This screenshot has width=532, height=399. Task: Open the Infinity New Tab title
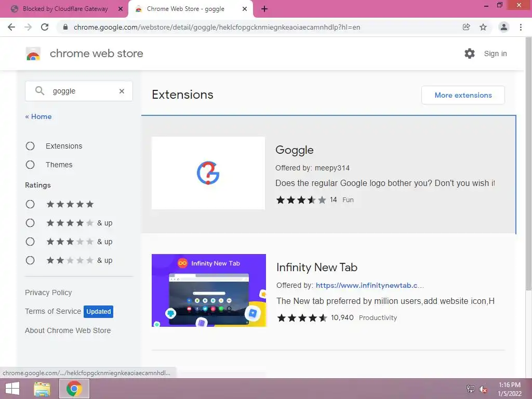pyautogui.click(x=317, y=268)
